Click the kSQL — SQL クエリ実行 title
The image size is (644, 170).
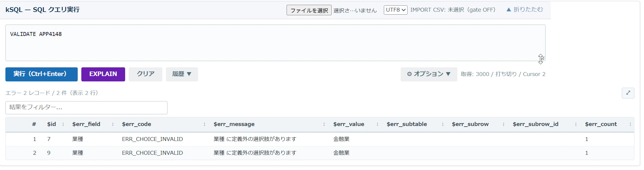pyautogui.click(x=42, y=10)
